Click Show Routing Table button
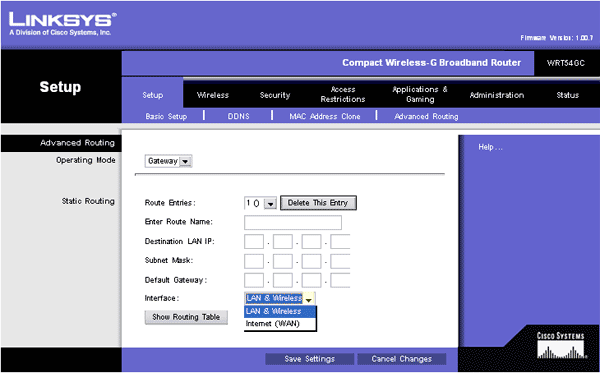 (x=186, y=317)
